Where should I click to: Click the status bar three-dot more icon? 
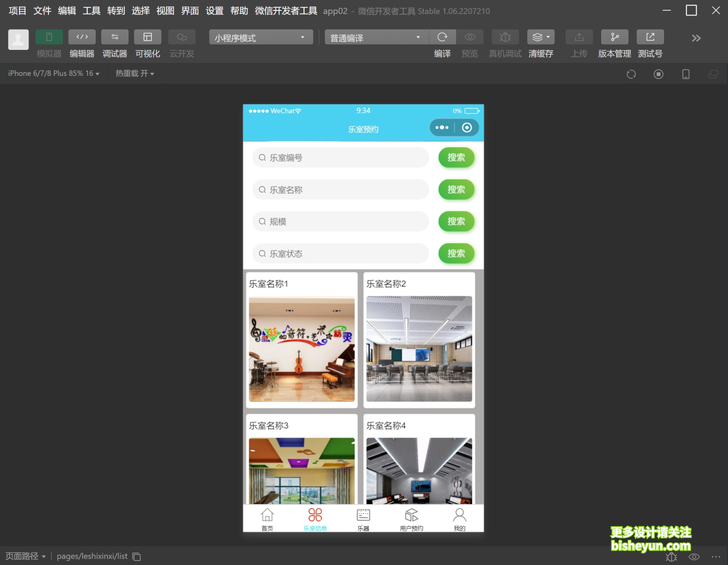click(x=716, y=557)
